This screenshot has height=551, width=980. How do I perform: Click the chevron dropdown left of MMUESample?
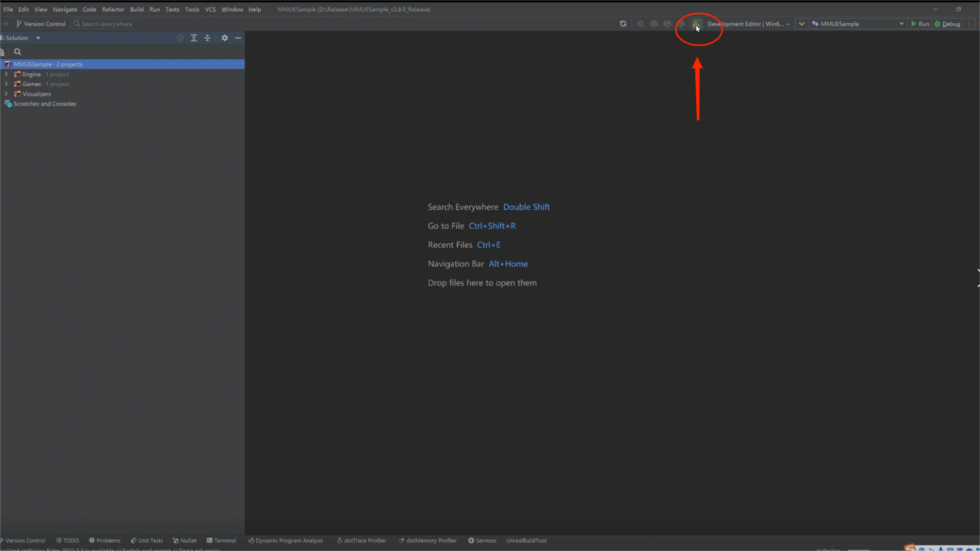click(801, 24)
